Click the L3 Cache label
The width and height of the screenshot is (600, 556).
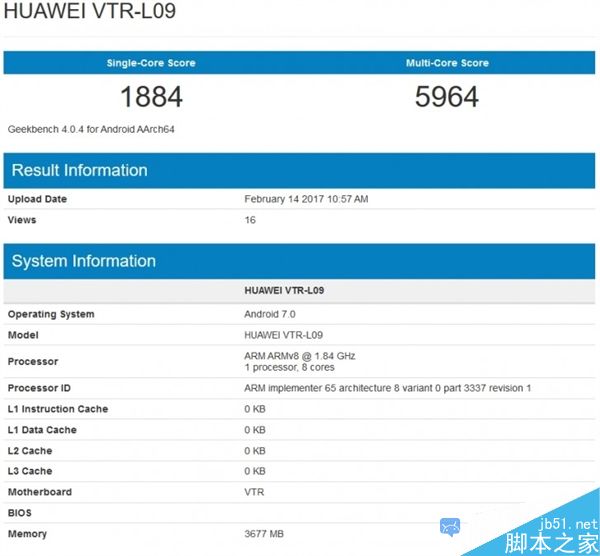pos(30,471)
